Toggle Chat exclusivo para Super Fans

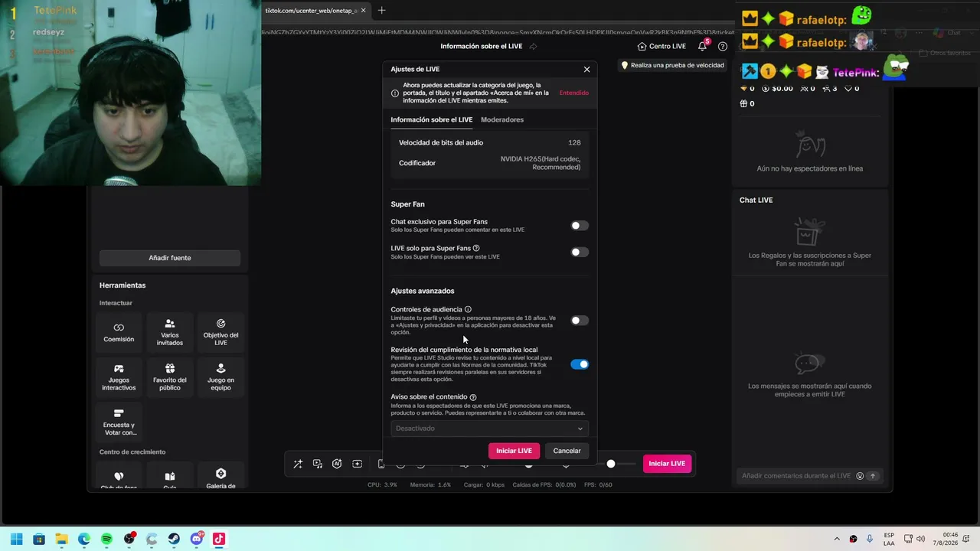click(x=580, y=226)
